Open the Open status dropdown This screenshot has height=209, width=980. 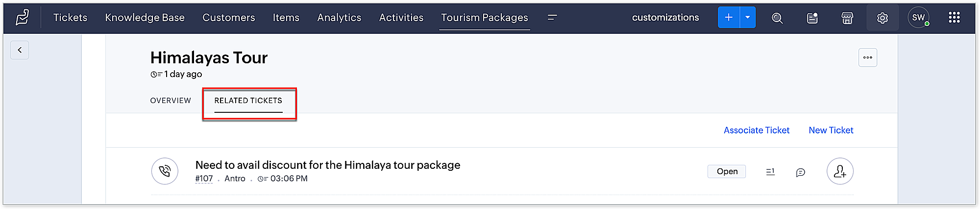point(727,171)
